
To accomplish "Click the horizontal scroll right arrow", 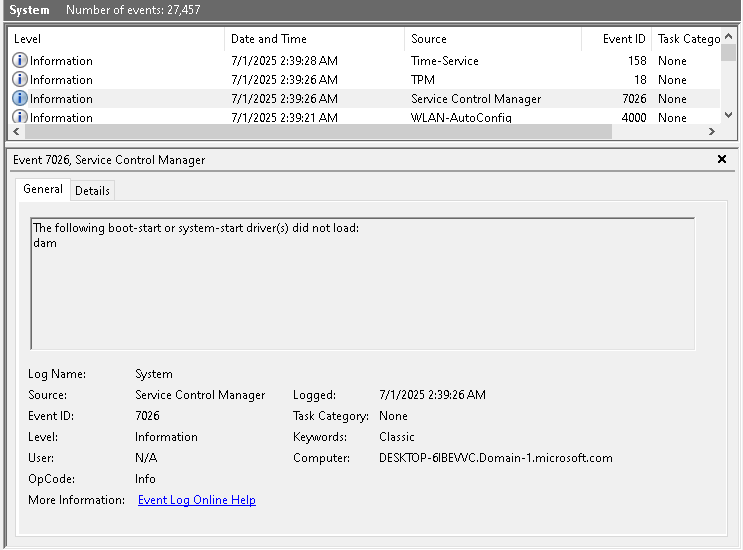I will tap(712, 131).
